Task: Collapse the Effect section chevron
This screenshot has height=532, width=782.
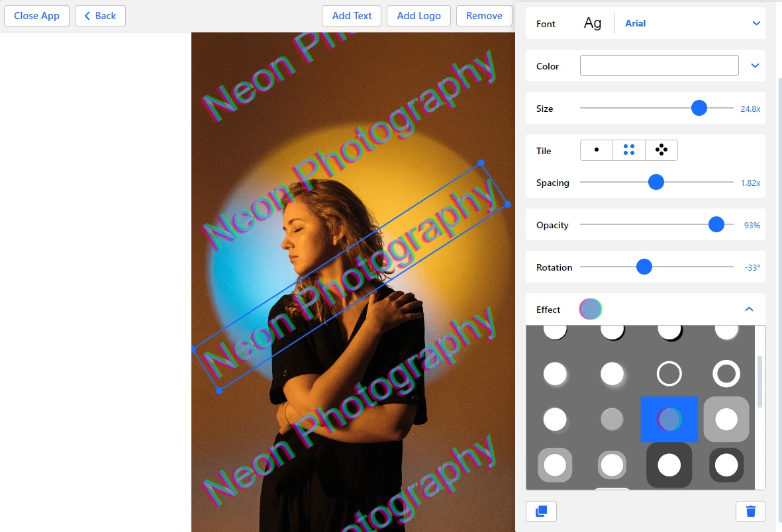Action: [749, 309]
